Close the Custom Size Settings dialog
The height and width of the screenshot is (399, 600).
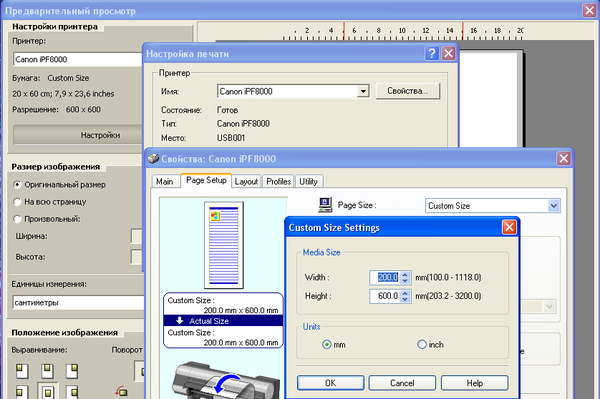pyautogui.click(x=509, y=227)
